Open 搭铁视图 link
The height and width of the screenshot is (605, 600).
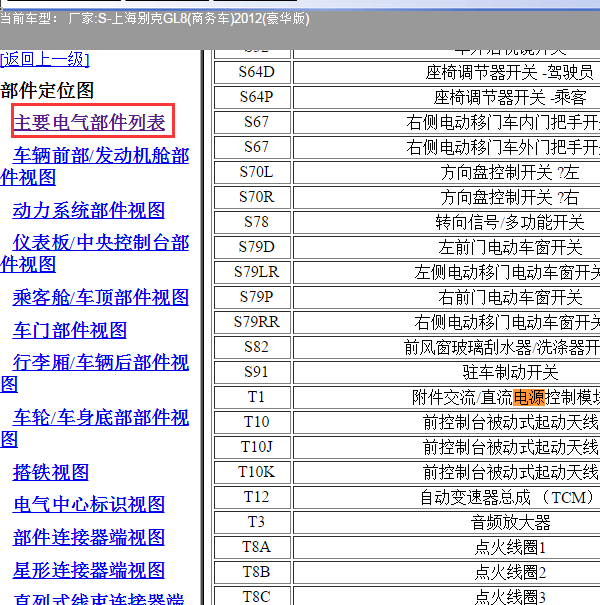click(51, 472)
